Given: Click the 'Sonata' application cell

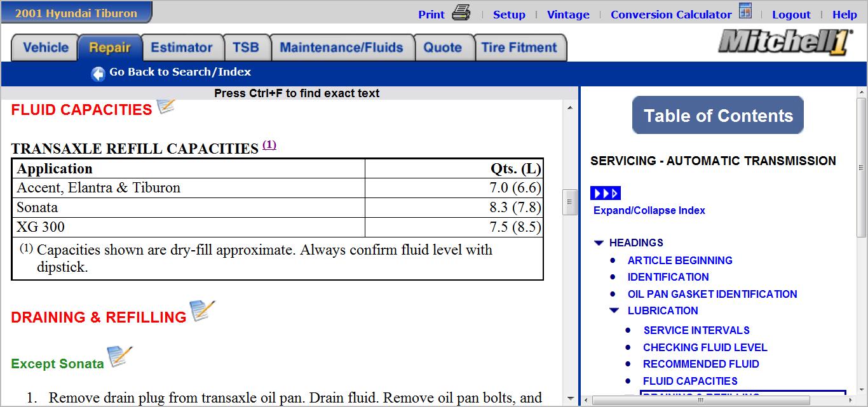Looking at the screenshot, I should [x=189, y=208].
